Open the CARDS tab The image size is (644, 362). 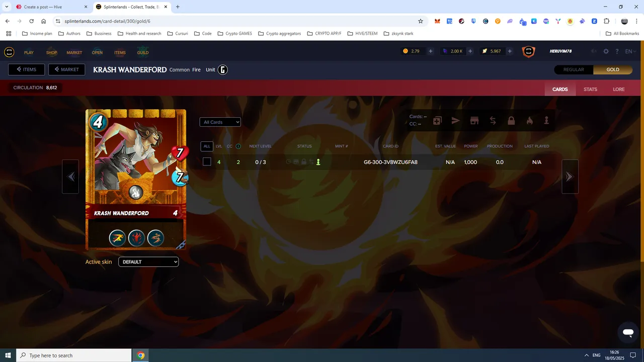coord(560,89)
